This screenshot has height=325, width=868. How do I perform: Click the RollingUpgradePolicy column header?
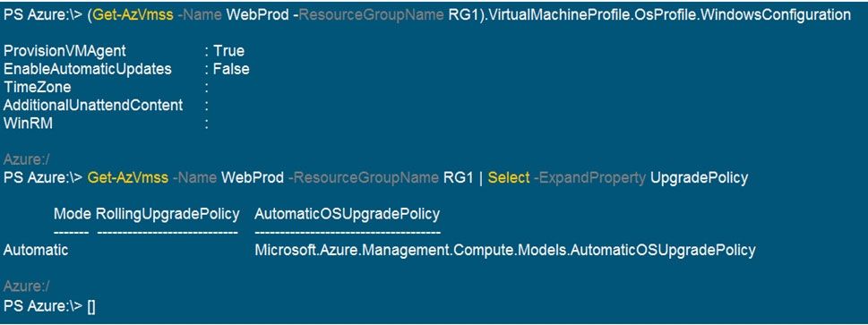pyautogui.click(x=168, y=214)
